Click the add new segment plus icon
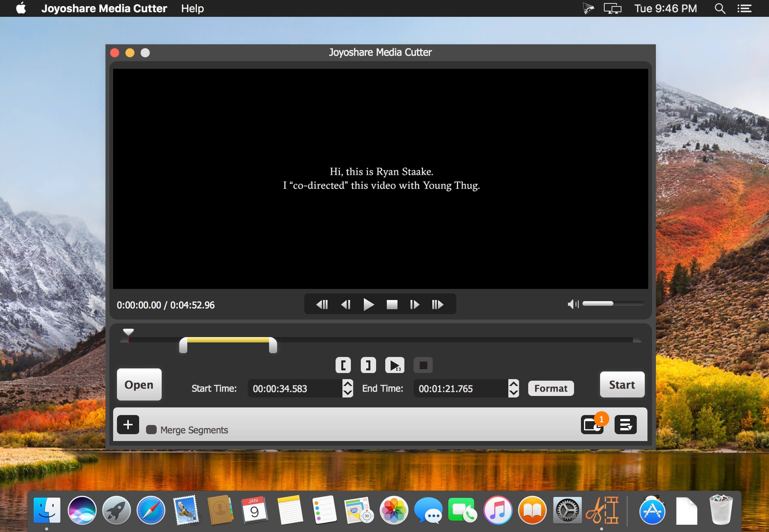Screen dimensions: 769x532 point(128,426)
